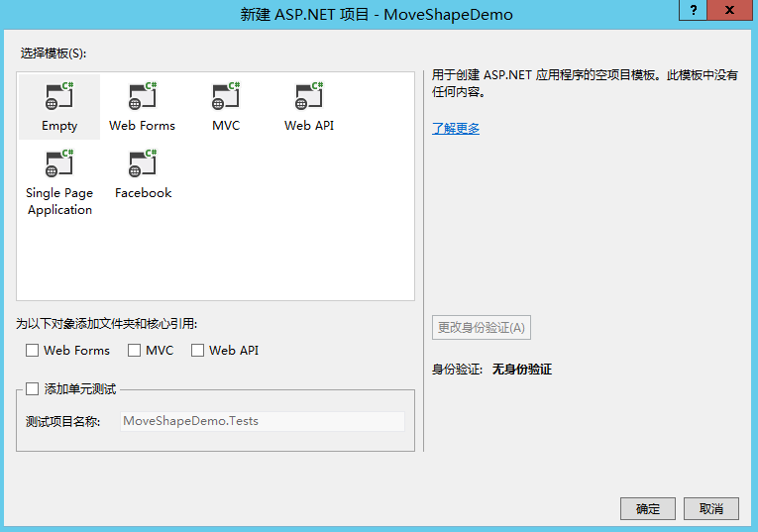This screenshot has height=532, width=758.
Task: Open the 了解更多 link
Action: tap(456, 128)
